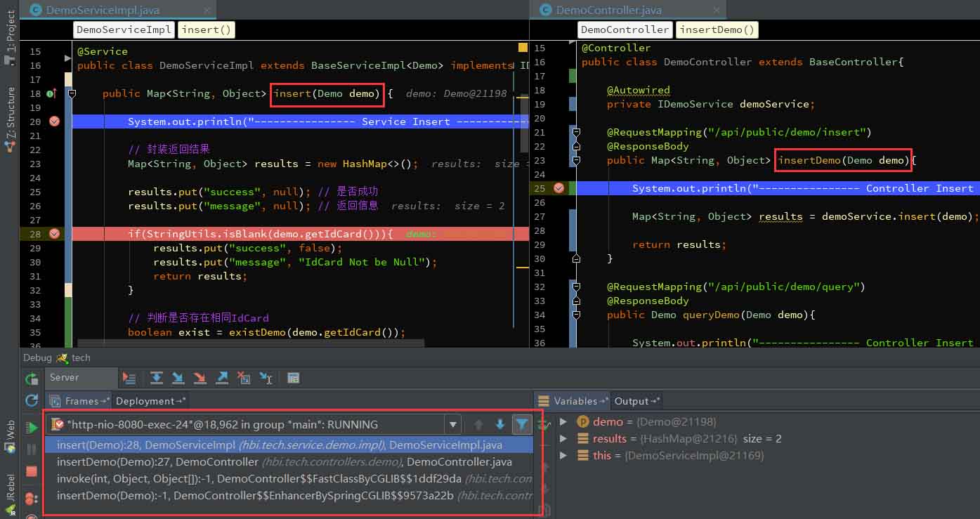Select the Frames tab
The image size is (980, 519).
click(x=80, y=401)
